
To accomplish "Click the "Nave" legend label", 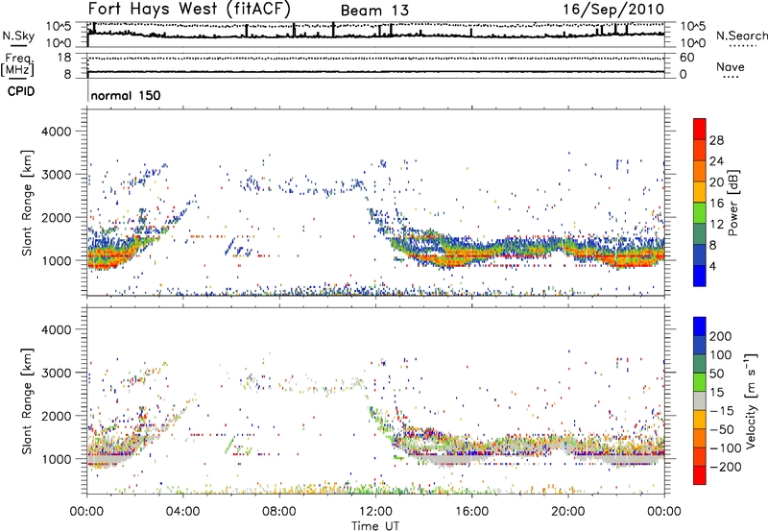I will [x=730, y=67].
